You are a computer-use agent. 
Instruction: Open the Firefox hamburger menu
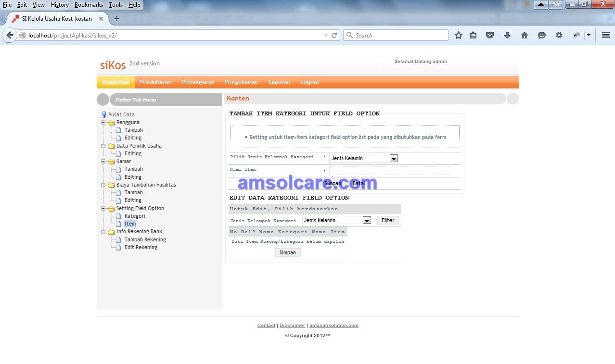tap(606, 35)
